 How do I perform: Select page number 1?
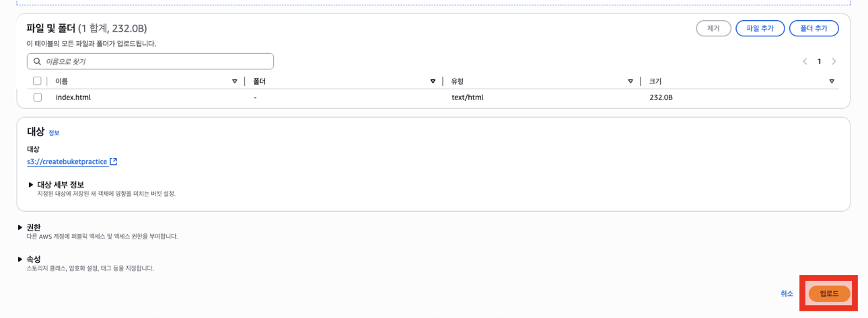tap(819, 61)
